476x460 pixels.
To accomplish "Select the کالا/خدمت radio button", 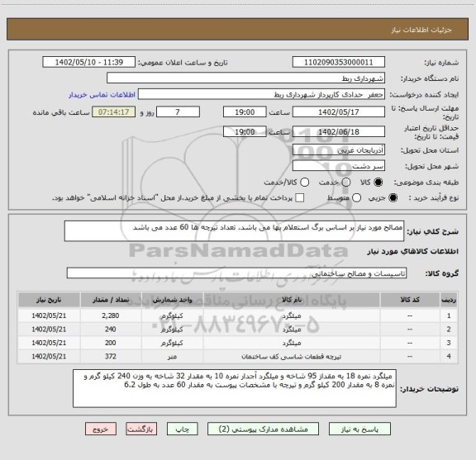I will tap(304, 182).
